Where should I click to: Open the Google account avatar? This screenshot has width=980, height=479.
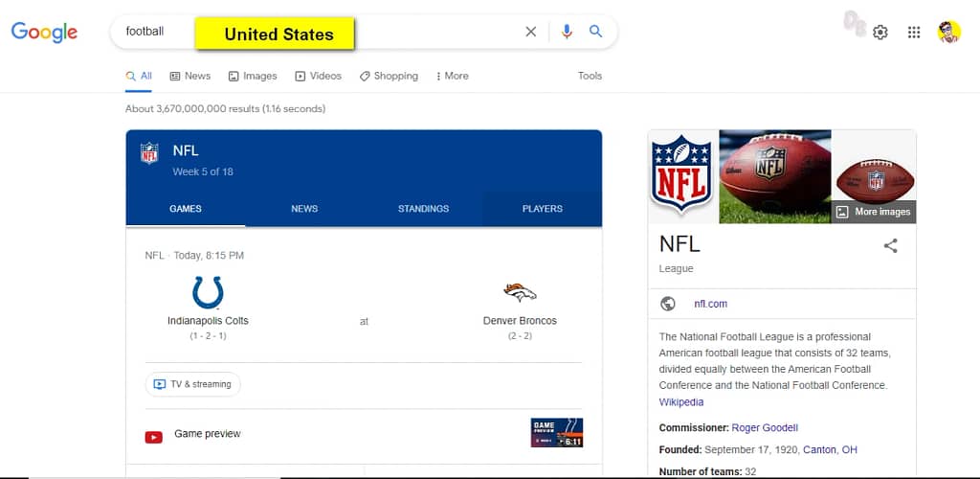click(948, 32)
